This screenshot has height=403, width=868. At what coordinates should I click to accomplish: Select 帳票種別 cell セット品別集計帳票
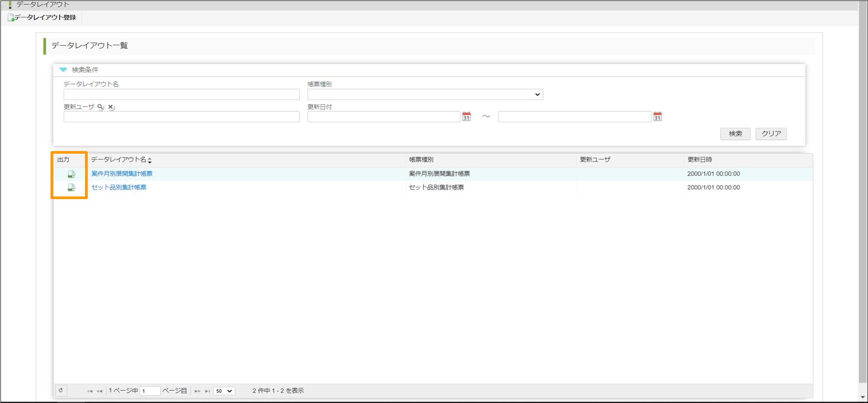pos(436,187)
